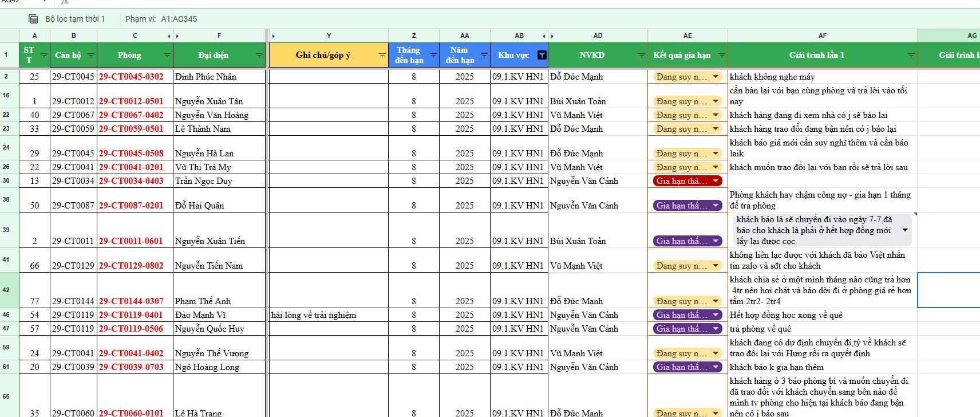Click the Phòng column filter icon

pos(167,56)
